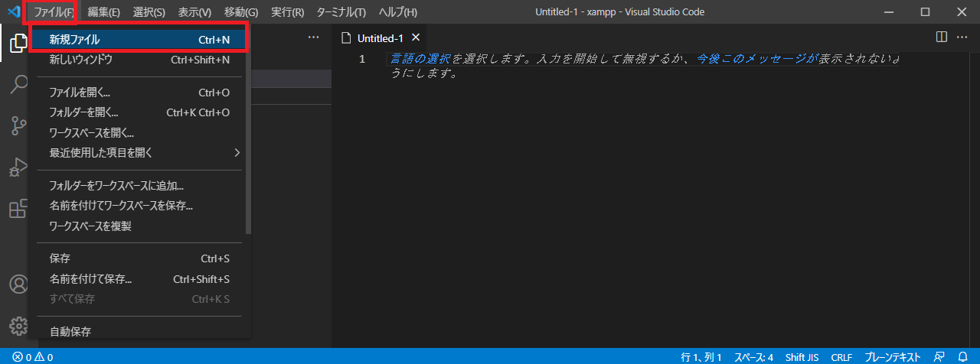Screen dimensions: 980x364
Task: Open the ヘルプ(H) menu
Action: [398, 12]
